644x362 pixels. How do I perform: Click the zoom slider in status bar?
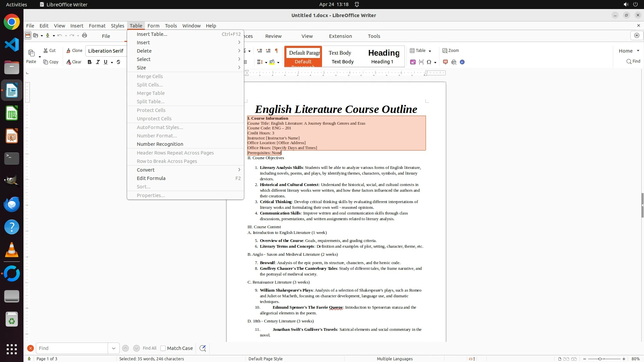click(600, 359)
